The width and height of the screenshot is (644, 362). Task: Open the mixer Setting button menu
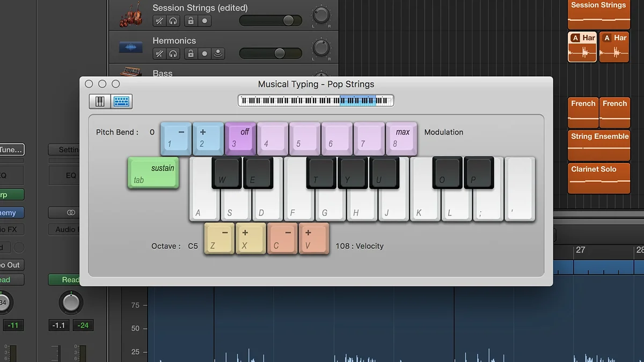pyautogui.click(x=64, y=150)
